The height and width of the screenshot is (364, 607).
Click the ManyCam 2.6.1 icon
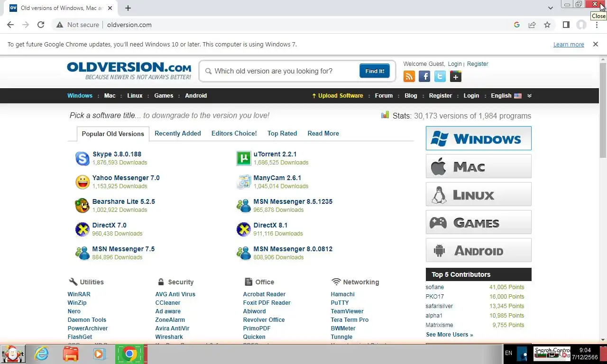[244, 182]
